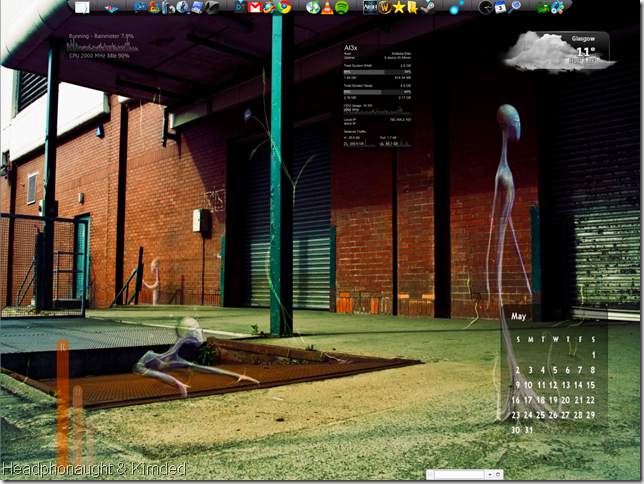Click the yellow star icon in dock

click(x=399, y=7)
